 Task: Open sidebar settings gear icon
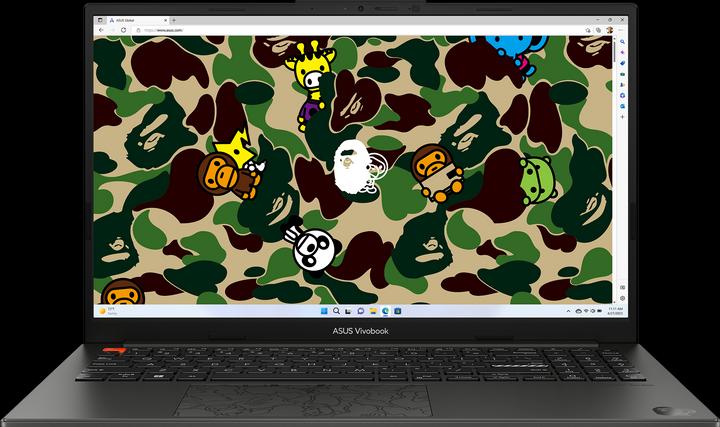pyautogui.click(x=623, y=298)
